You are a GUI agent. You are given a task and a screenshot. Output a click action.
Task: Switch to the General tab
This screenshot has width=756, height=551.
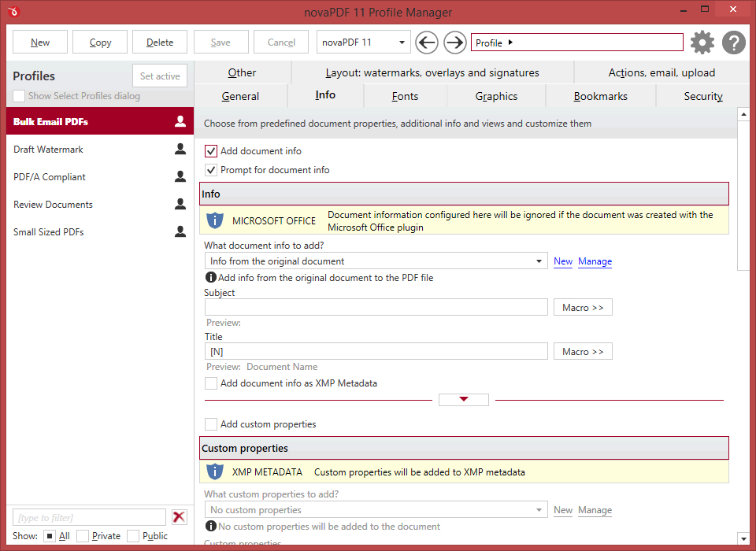click(x=240, y=96)
